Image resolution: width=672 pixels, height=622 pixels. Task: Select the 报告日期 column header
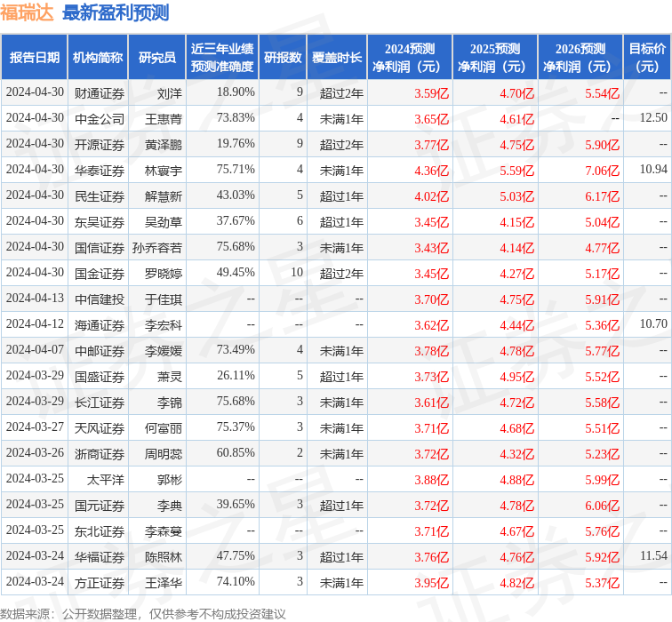click(35, 58)
